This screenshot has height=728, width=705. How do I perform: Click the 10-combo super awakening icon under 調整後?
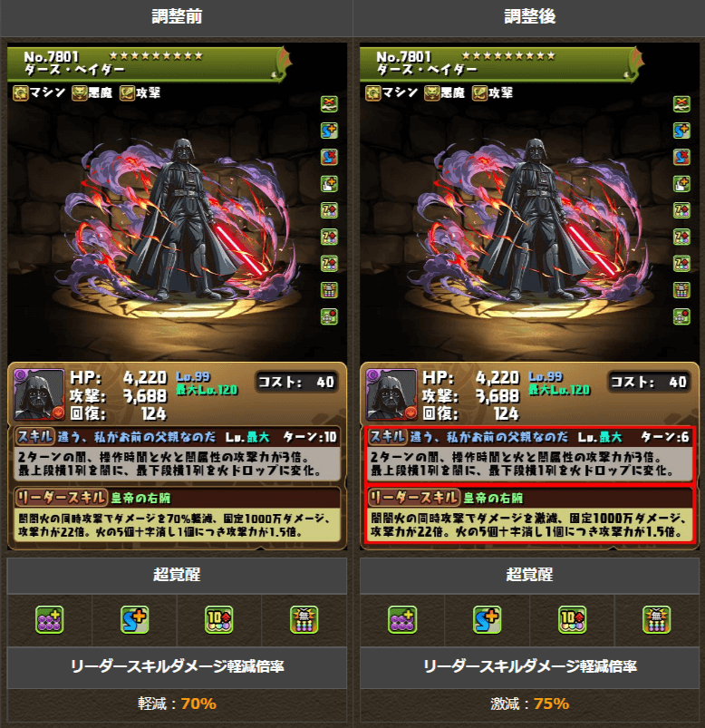pos(572,620)
